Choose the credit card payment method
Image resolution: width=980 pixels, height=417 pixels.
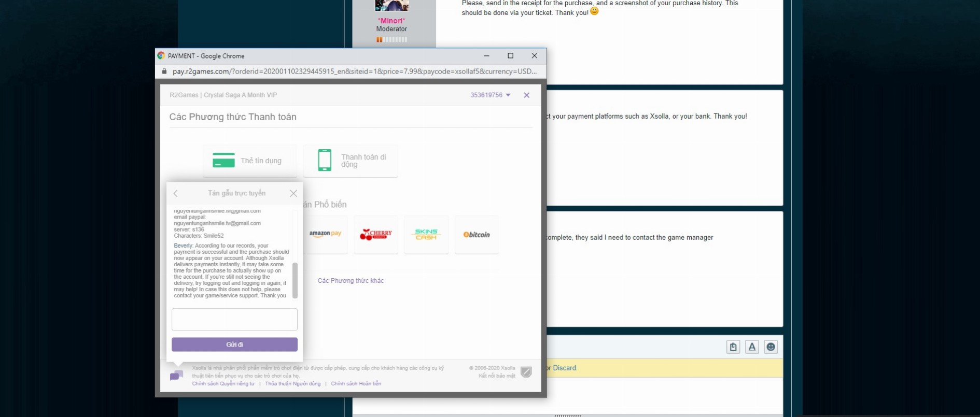(x=249, y=161)
